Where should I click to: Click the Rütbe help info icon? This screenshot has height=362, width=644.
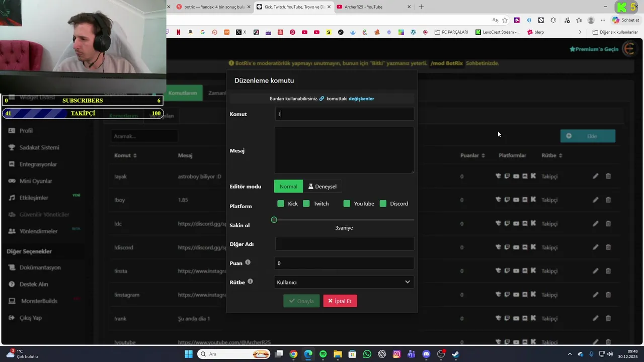click(250, 282)
